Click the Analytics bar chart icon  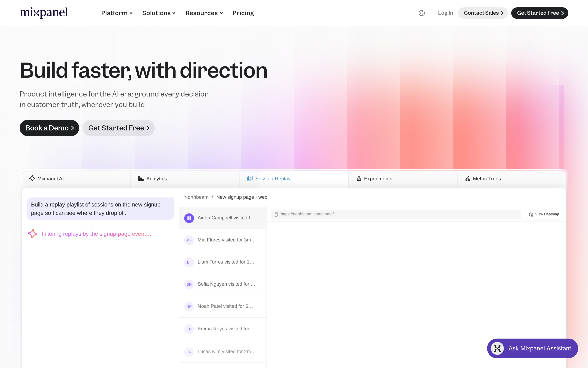[141, 178]
